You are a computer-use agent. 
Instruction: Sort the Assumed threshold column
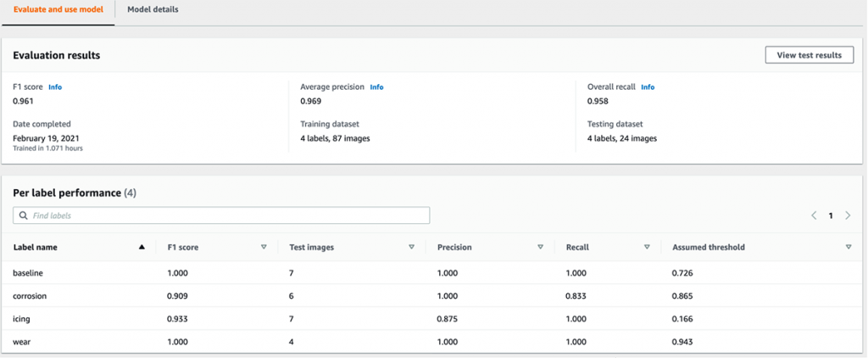[848, 247]
